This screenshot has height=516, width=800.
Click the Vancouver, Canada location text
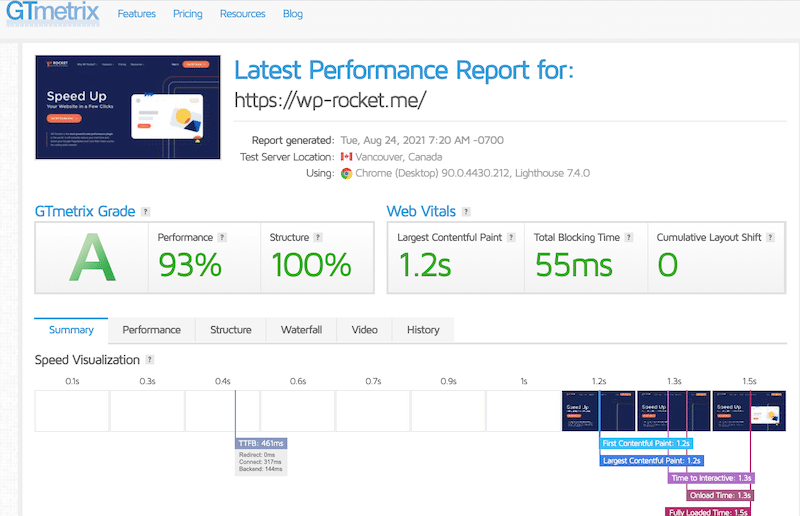point(398,157)
